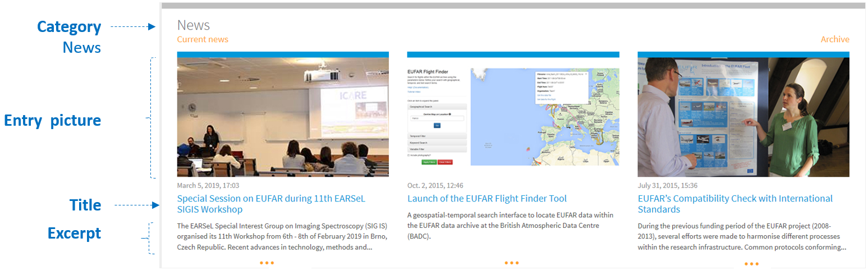This screenshot has height=270, width=868.
Task: Open the workshop lecture room photo
Action: tap(282, 117)
